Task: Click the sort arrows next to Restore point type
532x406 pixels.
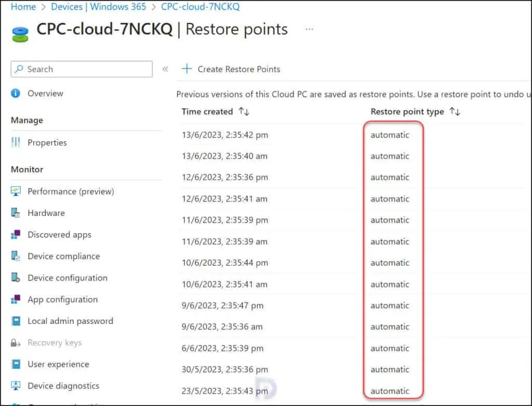Action: coord(455,111)
